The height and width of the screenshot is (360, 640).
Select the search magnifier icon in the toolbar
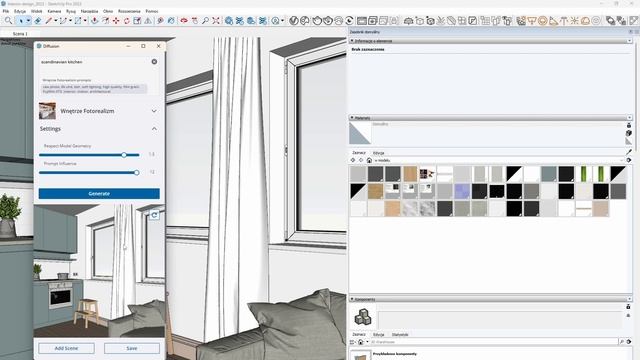click(8, 20)
